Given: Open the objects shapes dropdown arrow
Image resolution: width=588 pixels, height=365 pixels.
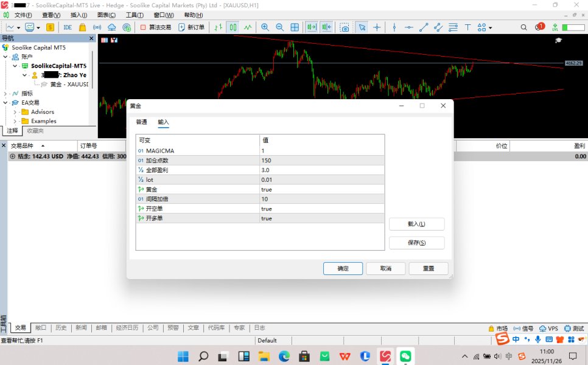Looking at the screenshot, I should click(490, 28).
